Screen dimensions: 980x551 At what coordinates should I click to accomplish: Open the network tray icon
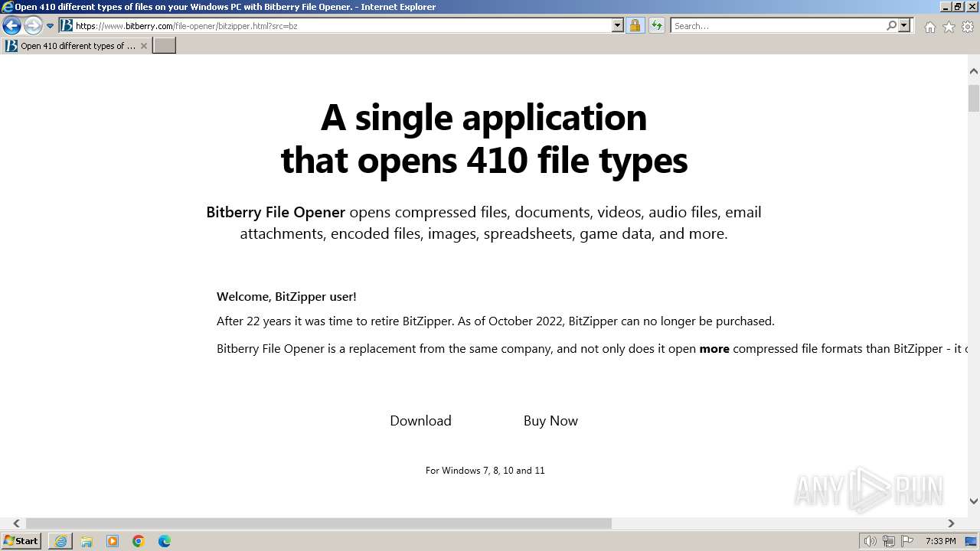coord(889,541)
